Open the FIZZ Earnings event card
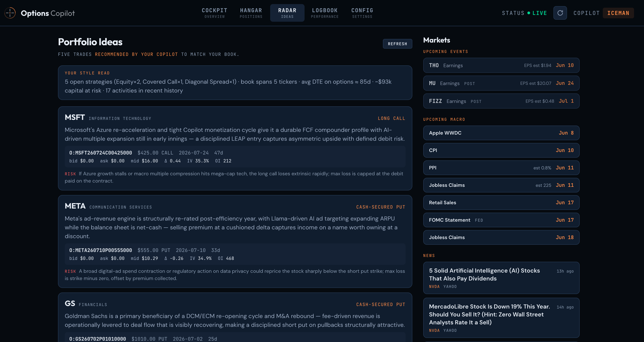 click(501, 101)
